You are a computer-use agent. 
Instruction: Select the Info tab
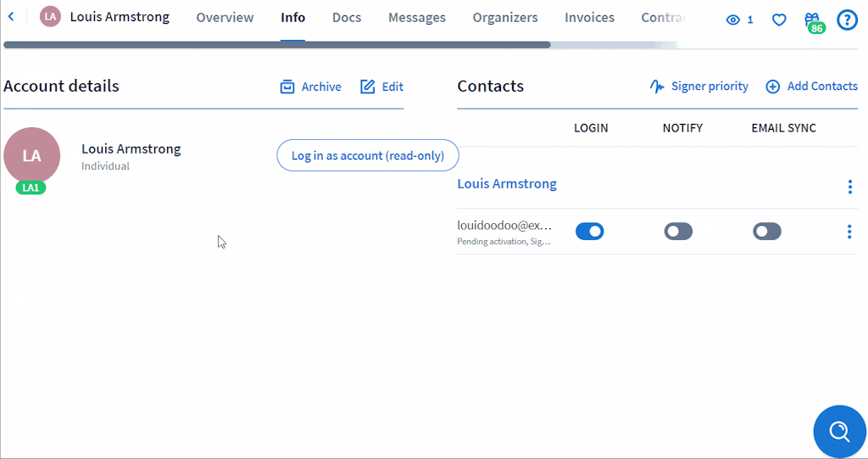tap(292, 17)
